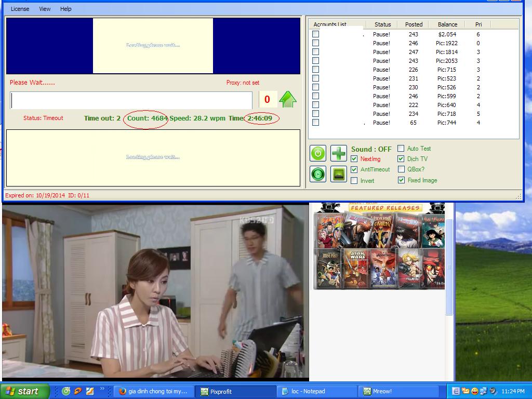Click the green power button icon

[318, 153]
